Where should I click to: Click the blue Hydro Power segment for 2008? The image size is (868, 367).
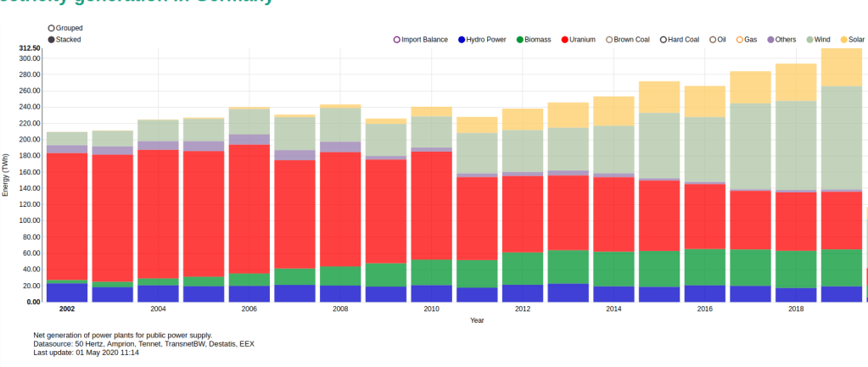tap(340, 293)
